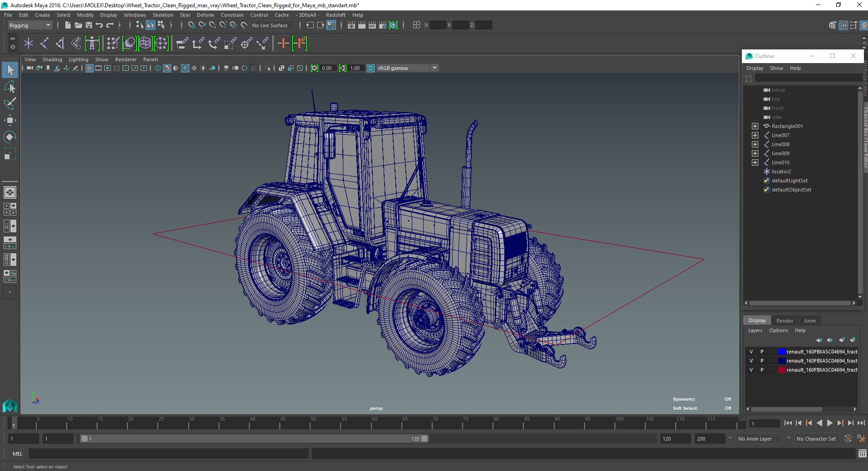Click the Create Lattice shelf icon
868x471 pixels.
[x=145, y=44]
